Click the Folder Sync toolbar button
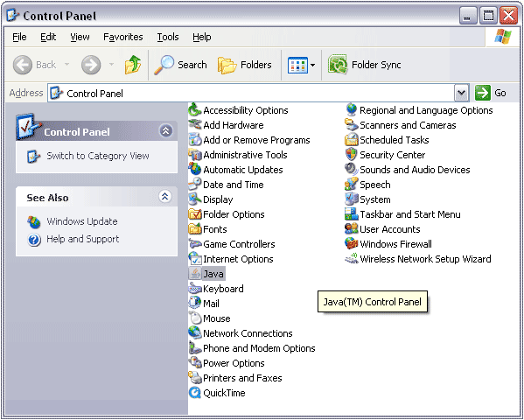524x420 pixels. 365,65
